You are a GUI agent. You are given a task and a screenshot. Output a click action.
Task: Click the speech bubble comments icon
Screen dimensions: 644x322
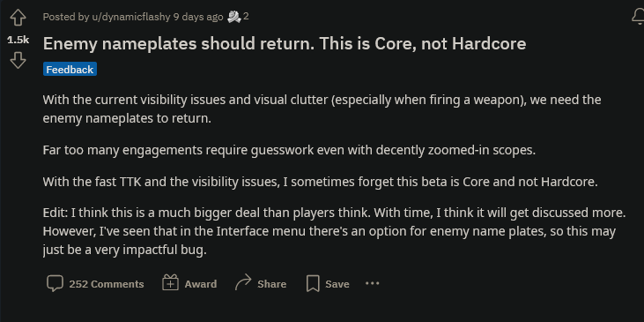pos(55,283)
